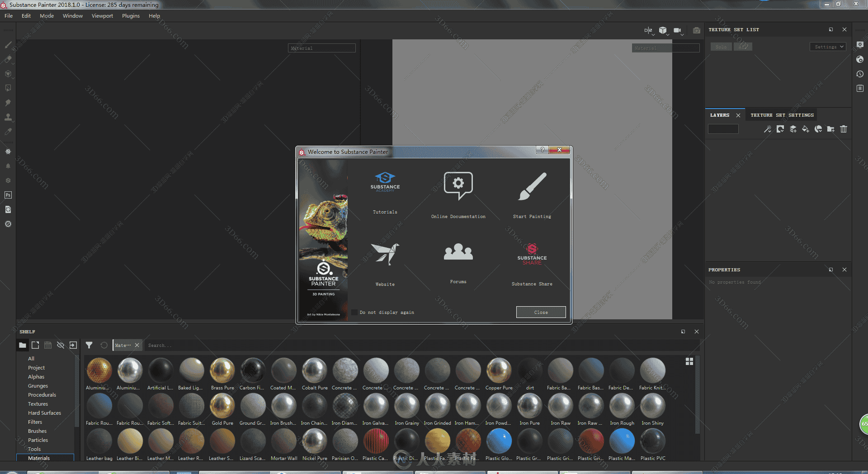Select the Eraser tool in the left toolbar

click(8, 59)
